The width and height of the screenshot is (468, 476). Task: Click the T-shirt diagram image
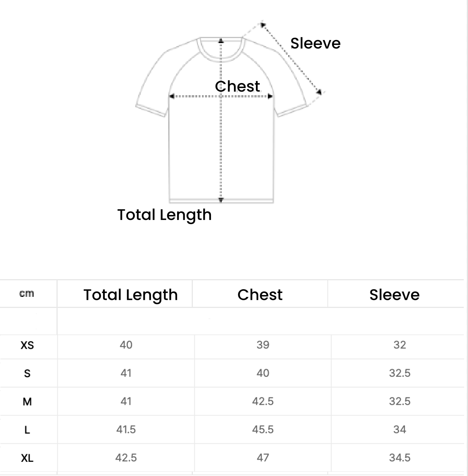coord(231,112)
